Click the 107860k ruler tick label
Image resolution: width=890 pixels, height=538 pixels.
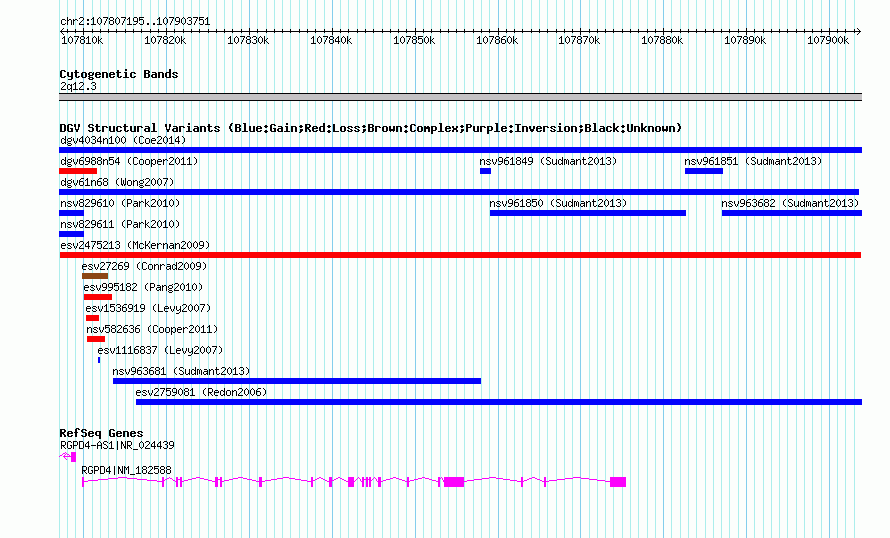coord(497,40)
